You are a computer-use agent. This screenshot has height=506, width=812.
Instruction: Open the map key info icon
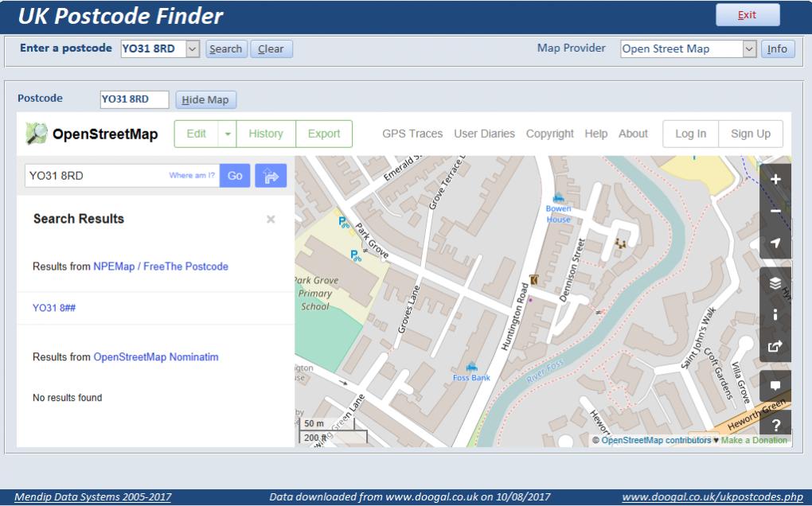click(x=775, y=314)
